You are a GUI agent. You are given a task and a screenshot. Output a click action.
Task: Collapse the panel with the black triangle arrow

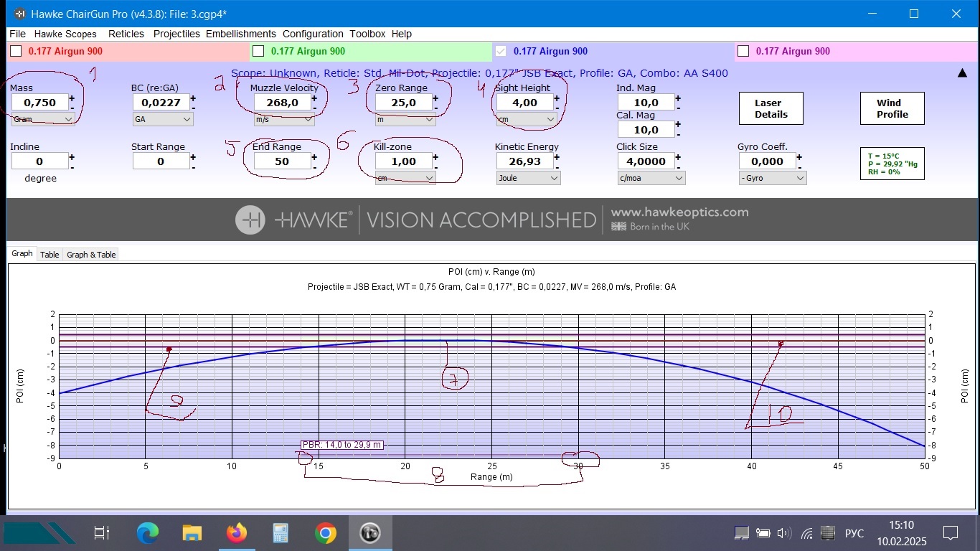coord(962,73)
